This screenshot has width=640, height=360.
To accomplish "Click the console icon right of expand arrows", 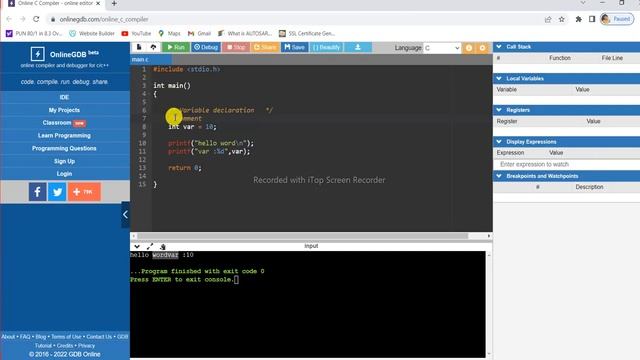I will pyautogui.click(x=163, y=247).
